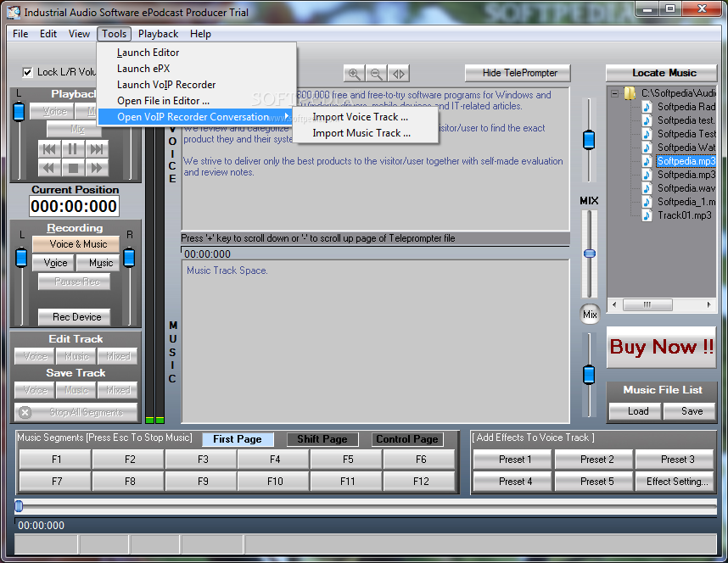Image resolution: width=728 pixels, height=563 pixels.
Task: Click the music note icon beside Softpedia_1.m
Action: [647, 202]
